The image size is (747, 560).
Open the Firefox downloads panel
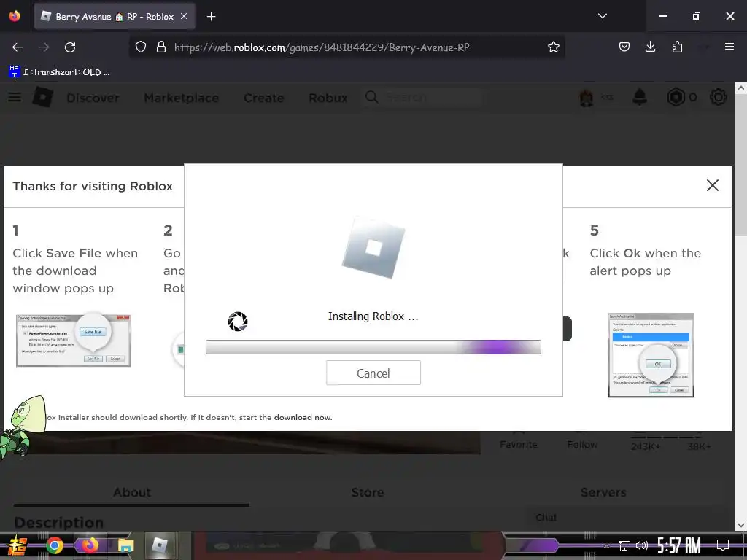pyautogui.click(x=650, y=47)
